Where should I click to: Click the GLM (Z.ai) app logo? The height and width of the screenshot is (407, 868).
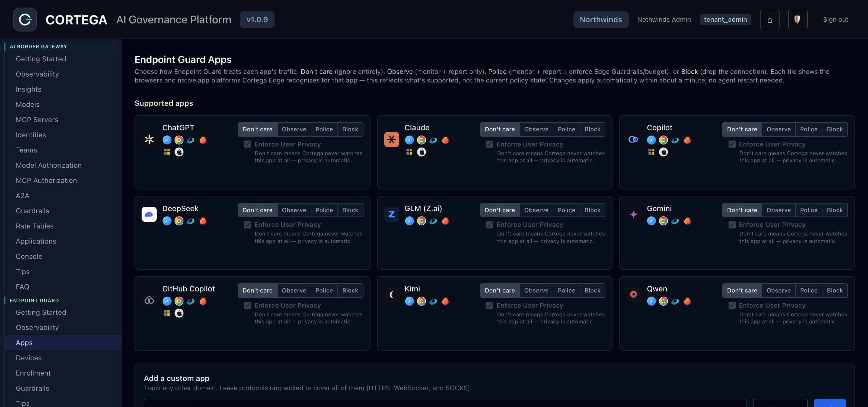coord(391,214)
